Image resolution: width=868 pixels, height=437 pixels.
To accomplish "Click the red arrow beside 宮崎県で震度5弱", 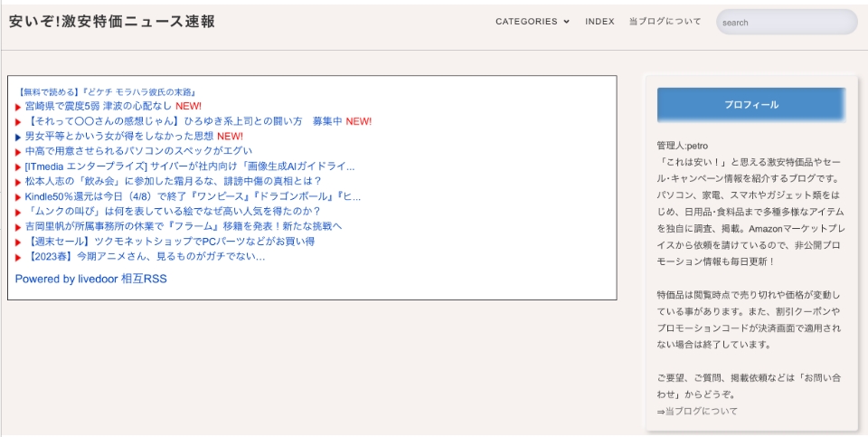I will [x=18, y=107].
